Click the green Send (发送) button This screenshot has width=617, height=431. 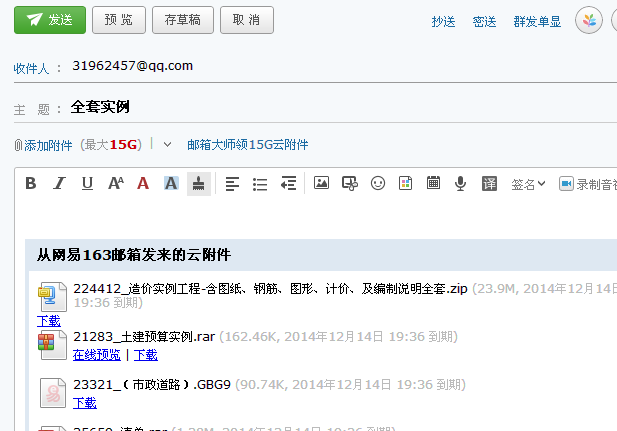tap(50, 20)
